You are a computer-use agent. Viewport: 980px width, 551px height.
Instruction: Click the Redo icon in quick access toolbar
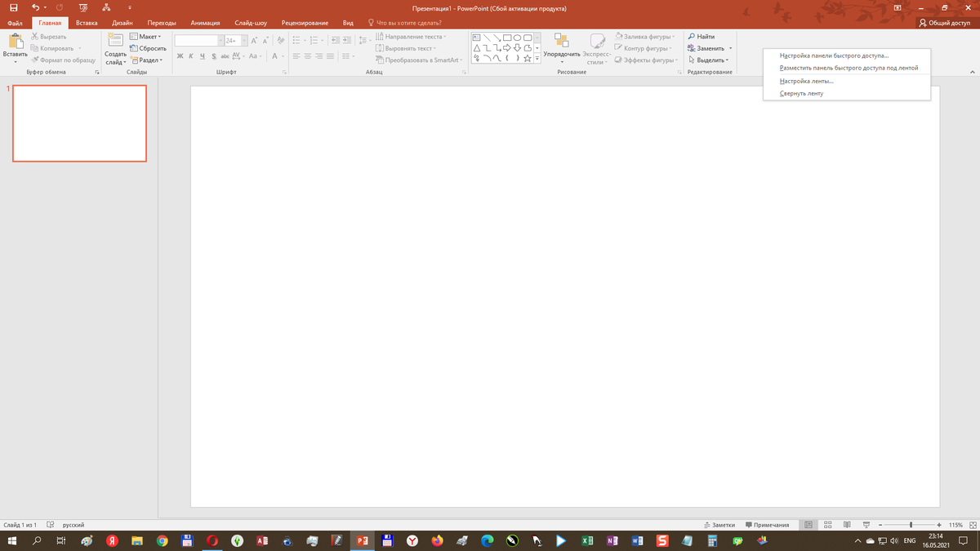point(59,8)
